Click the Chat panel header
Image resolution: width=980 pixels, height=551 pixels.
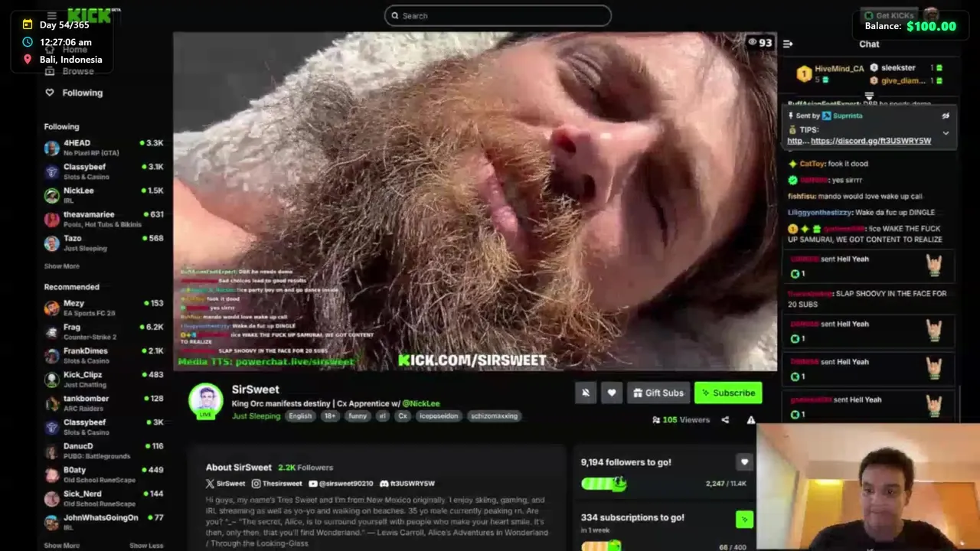pos(869,44)
